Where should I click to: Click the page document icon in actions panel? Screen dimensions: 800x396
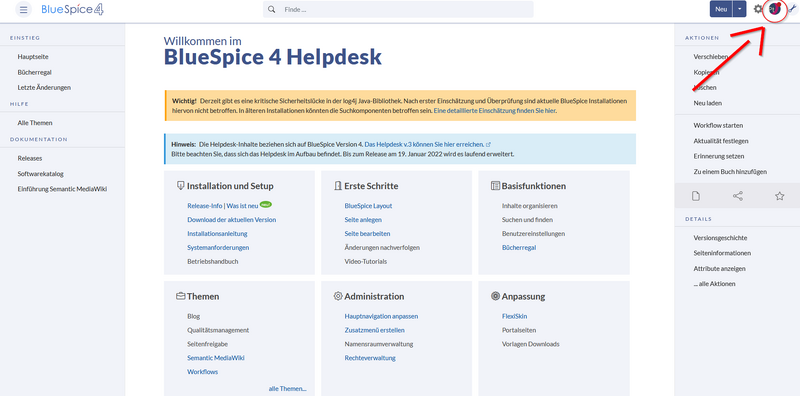tap(695, 196)
